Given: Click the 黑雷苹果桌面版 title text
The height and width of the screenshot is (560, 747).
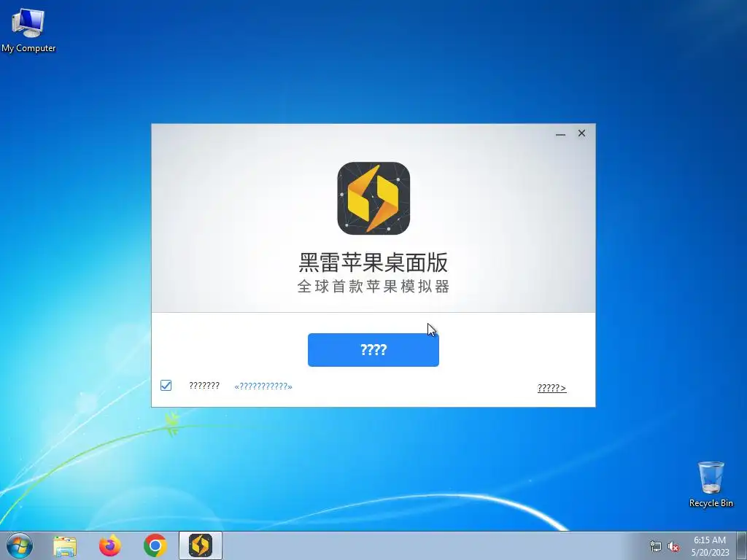Looking at the screenshot, I should (x=373, y=262).
